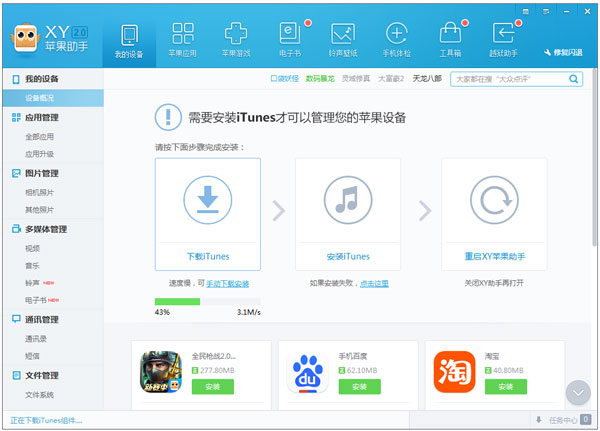Click the 重启XY苹果助手 step label

(494, 256)
